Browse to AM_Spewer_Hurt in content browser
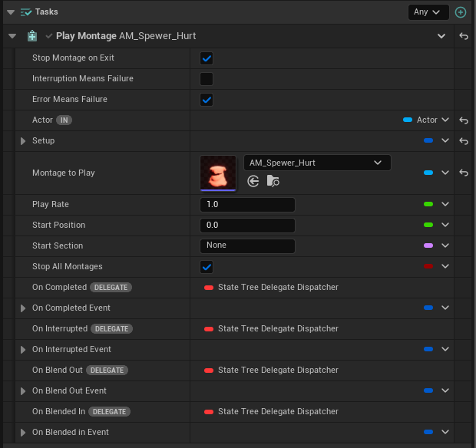476x448 pixels. (x=273, y=181)
